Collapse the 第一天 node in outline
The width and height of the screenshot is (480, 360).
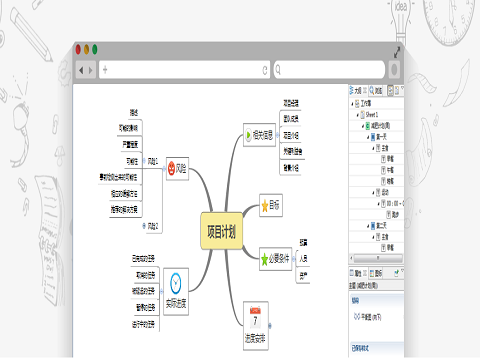click(368, 137)
